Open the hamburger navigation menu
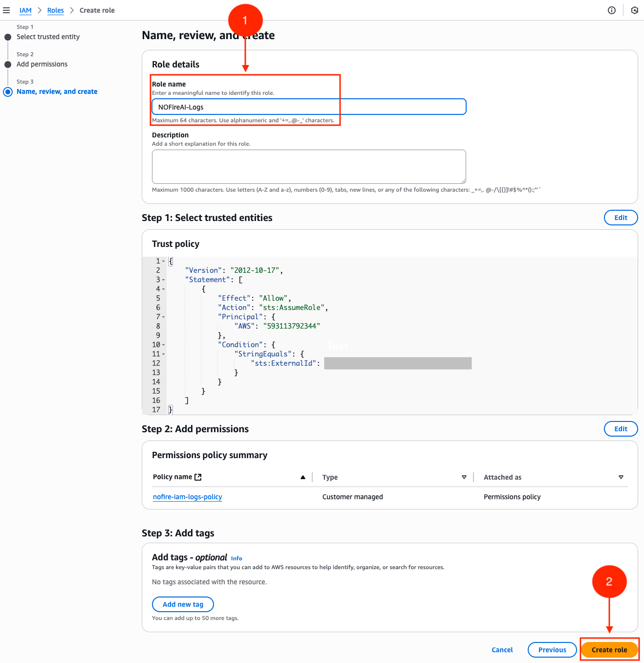The image size is (644, 663). pyautogui.click(x=6, y=10)
